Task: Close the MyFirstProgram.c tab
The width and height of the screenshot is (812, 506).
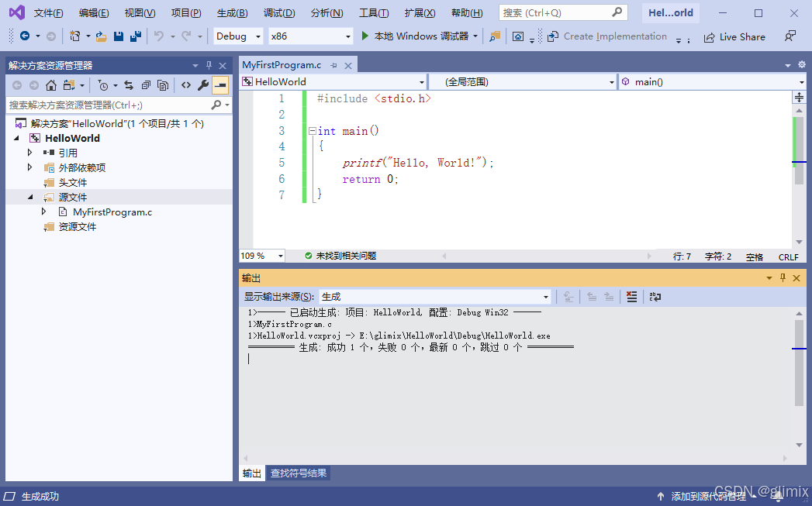Action: point(348,66)
